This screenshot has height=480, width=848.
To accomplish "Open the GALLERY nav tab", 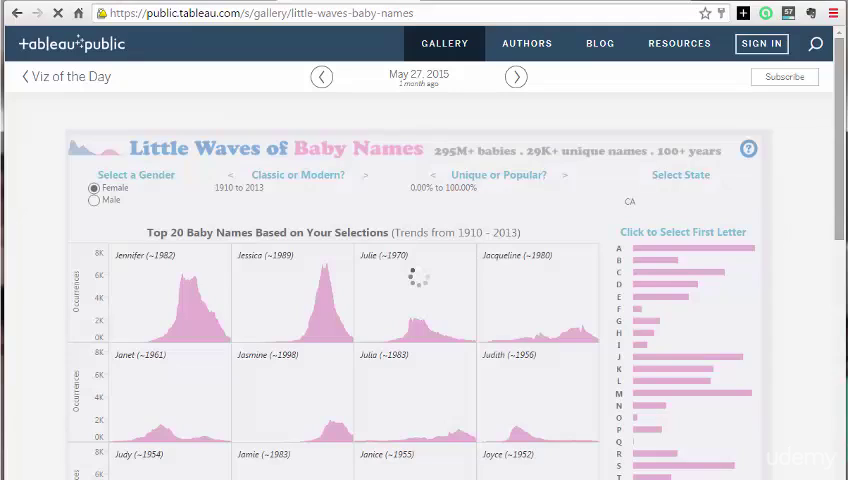I will click(445, 44).
